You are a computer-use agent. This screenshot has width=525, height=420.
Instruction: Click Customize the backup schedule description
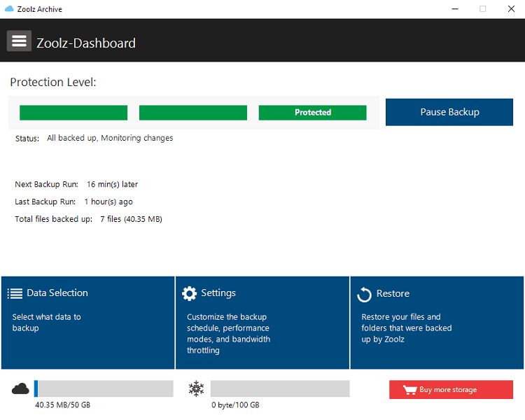pos(228,334)
